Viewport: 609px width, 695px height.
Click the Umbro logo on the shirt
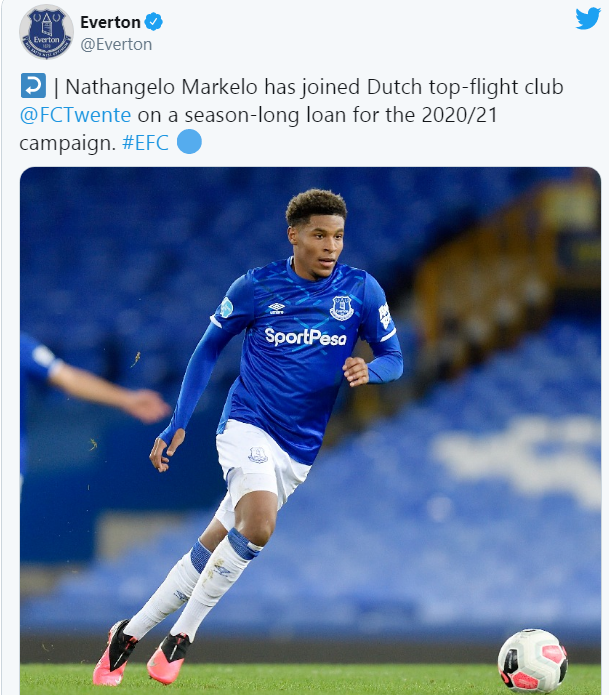pos(278,307)
